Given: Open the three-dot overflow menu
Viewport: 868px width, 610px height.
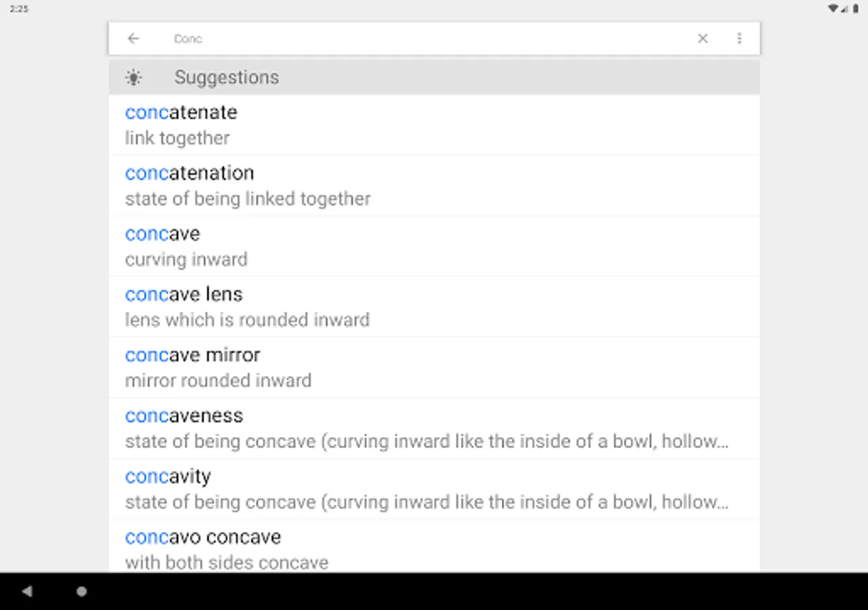Looking at the screenshot, I should tap(739, 39).
